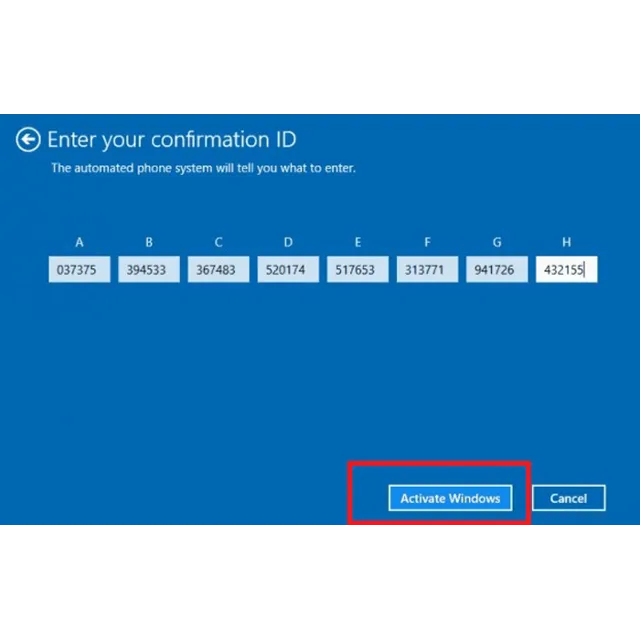
Task: Click the column label G
Action: 497,242
